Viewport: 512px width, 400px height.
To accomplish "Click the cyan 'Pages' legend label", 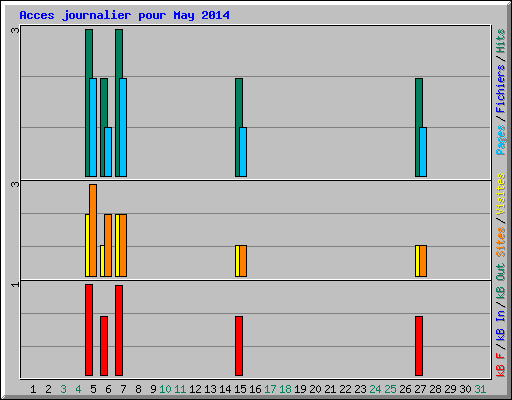I will pos(501,140).
